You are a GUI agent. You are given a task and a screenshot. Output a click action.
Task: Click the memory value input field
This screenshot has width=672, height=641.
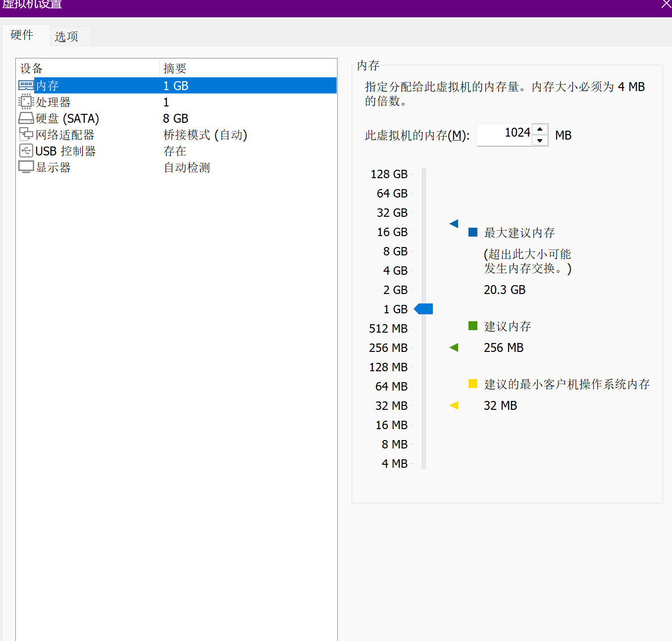click(x=504, y=135)
